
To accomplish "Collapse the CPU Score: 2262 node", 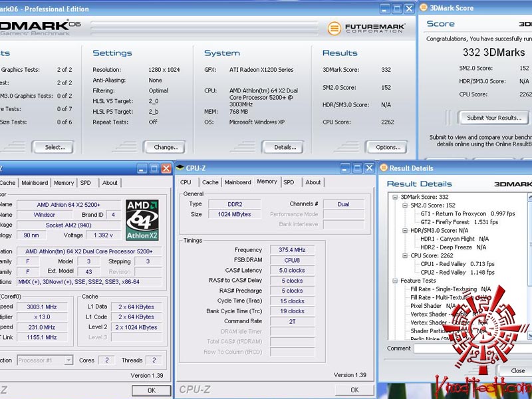I will (405, 255).
